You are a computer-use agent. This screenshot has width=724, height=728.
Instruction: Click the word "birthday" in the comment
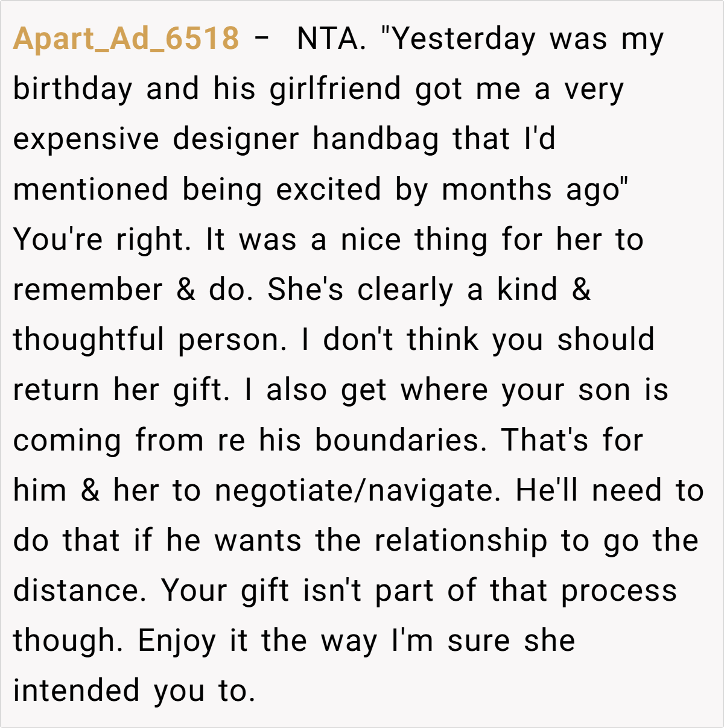tap(72, 89)
